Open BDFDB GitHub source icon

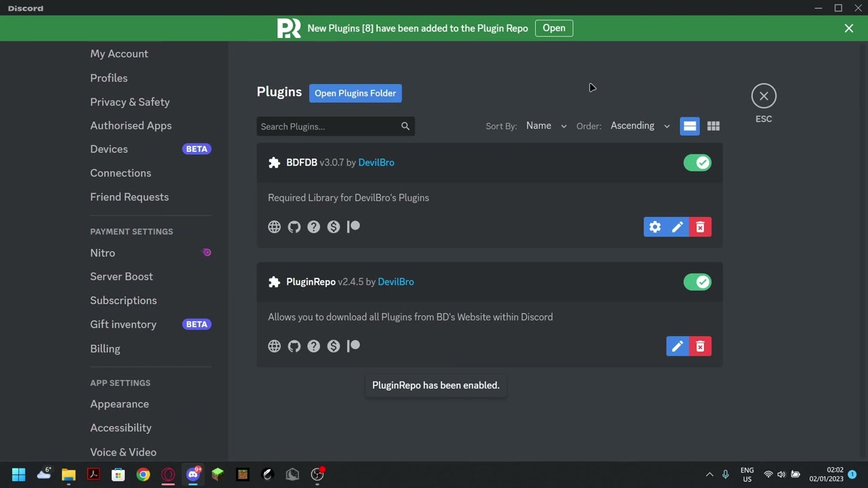point(294,227)
